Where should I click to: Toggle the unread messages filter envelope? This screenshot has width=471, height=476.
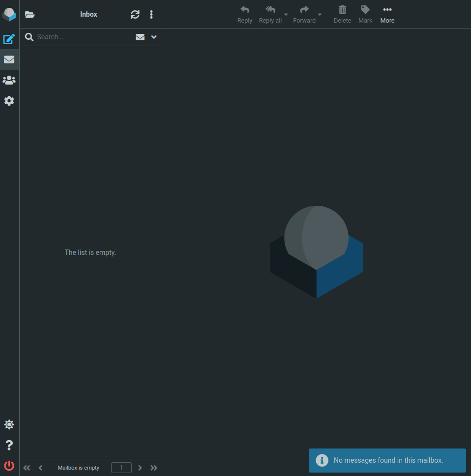pyautogui.click(x=140, y=37)
